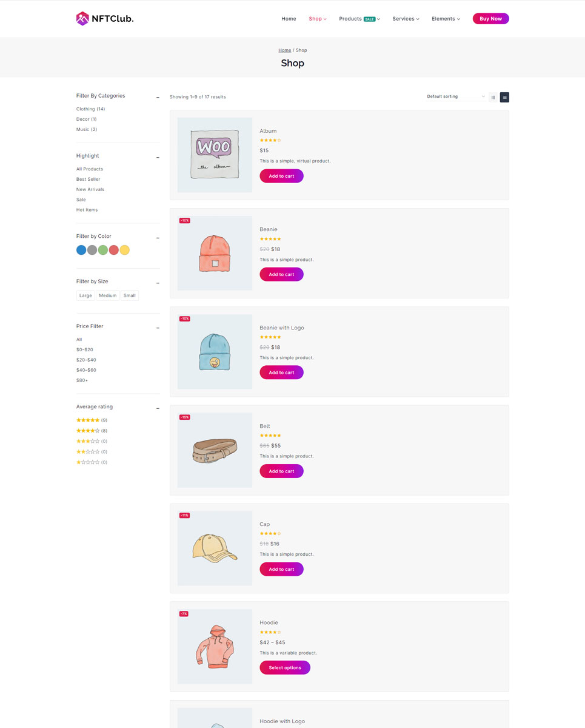The image size is (585, 728).
Task: Collapse the Price Filter section
Action: (158, 328)
